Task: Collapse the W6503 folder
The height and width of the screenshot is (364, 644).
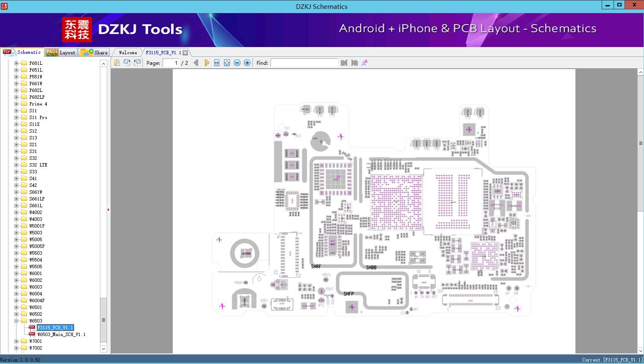Action: [16, 321]
